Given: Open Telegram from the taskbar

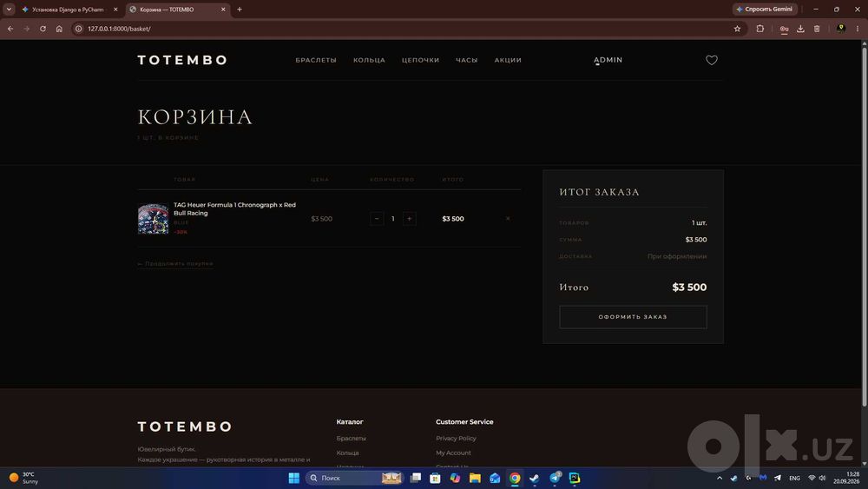Looking at the screenshot, I should click(555, 478).
